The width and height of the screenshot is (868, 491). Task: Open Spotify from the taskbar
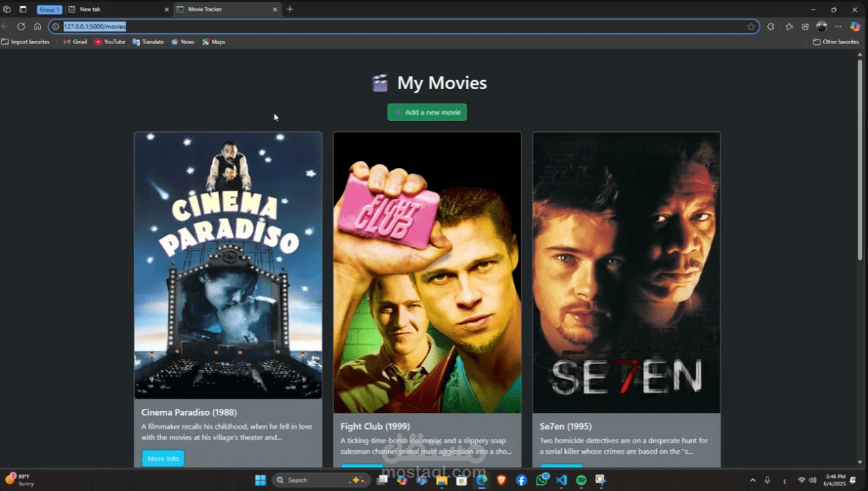point(581,480)
